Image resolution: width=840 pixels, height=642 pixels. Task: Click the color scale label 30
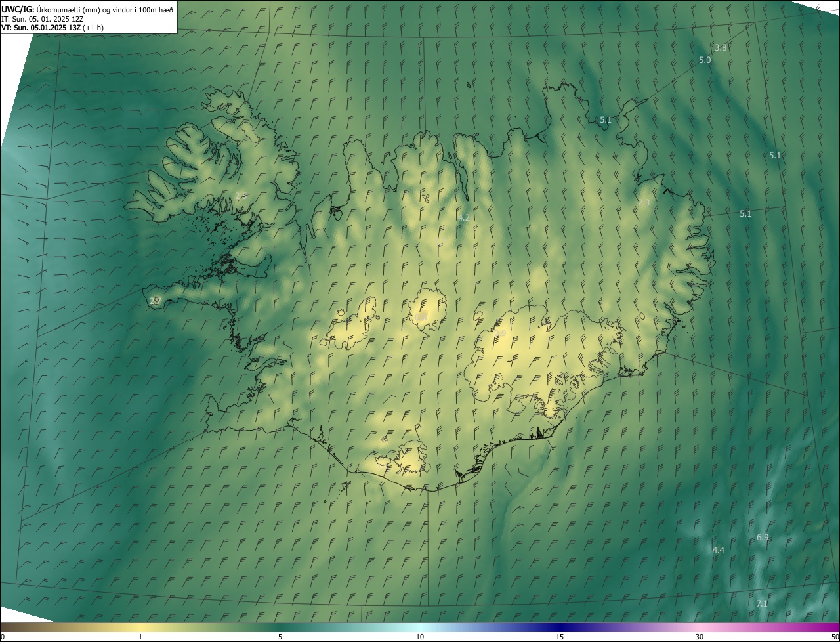coord(700,637)
